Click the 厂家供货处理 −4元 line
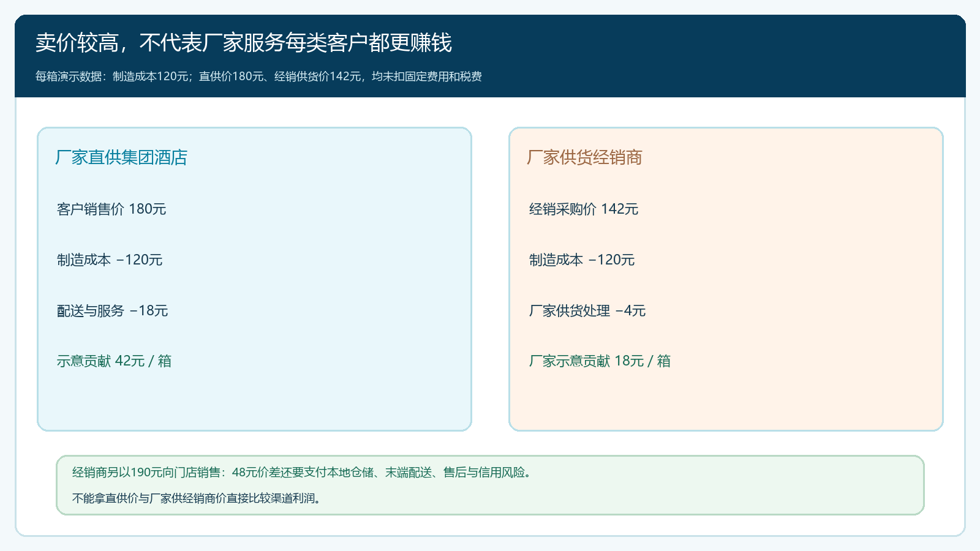 click(587, 310)
